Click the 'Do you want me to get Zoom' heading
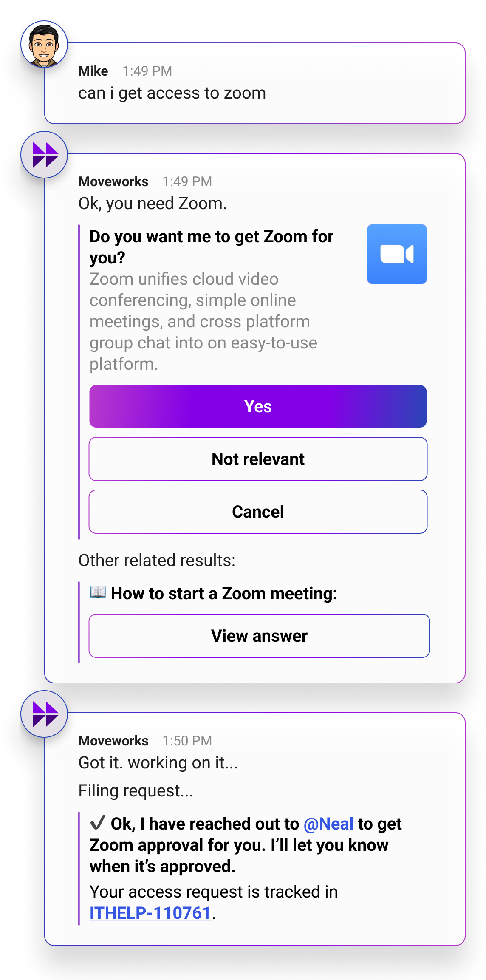Image resolution: width=486 pixels, height=980 pixels. click(212, 247)
